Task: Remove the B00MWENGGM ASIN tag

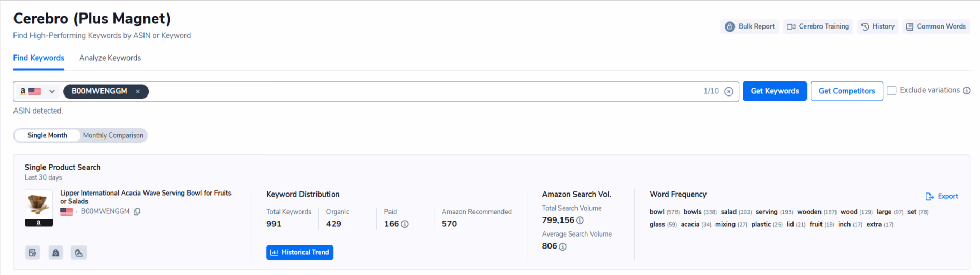Action: (138, 91)
